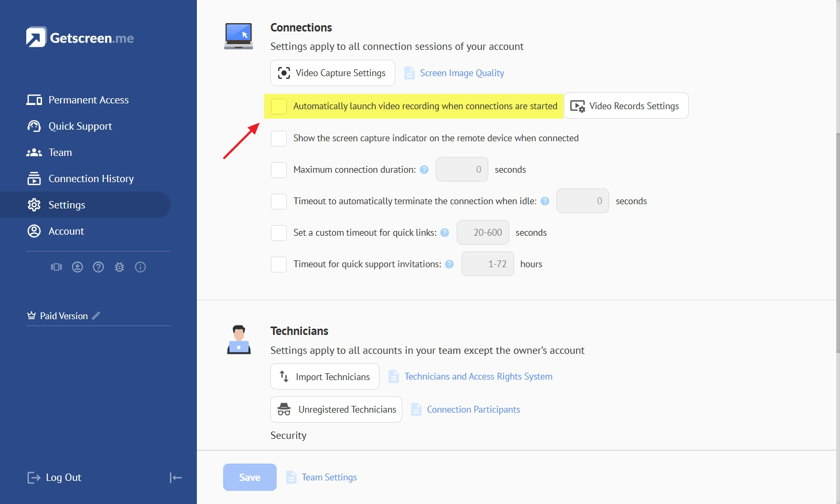
Task: Go to Permanent Access menu item
Action: click(88, 100)
